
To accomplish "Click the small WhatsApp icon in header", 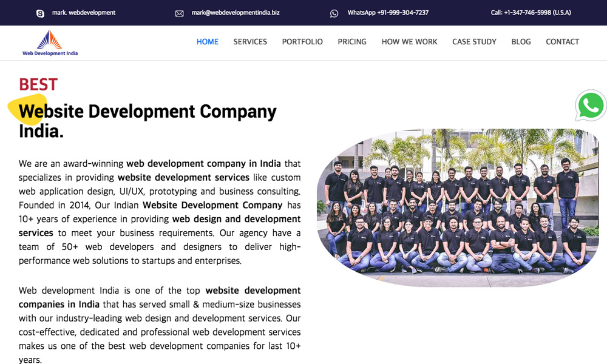I will point(334,13).
